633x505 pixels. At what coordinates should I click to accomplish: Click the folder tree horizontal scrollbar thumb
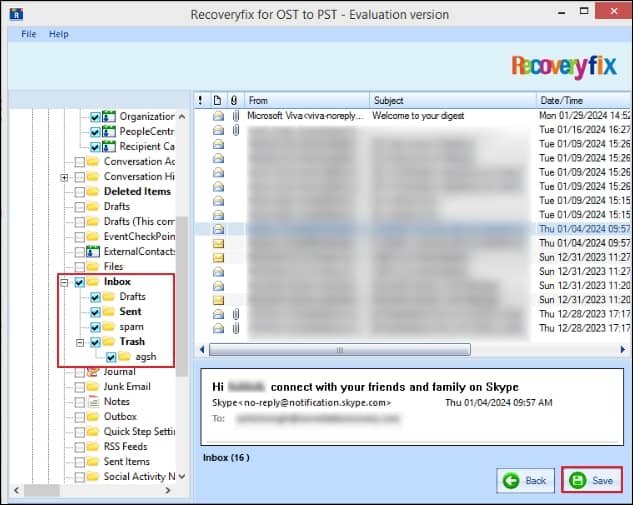click(42, 490)
